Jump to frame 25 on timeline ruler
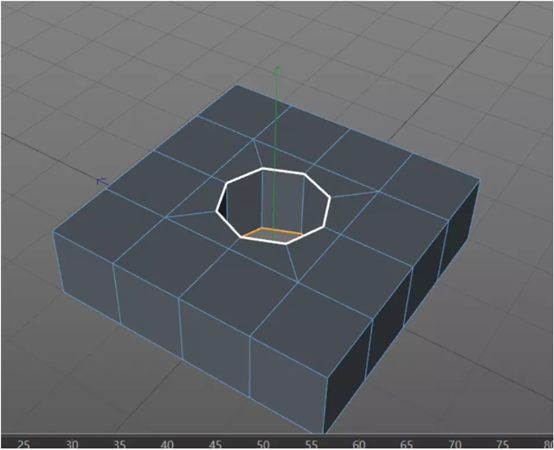This screenshot has width=554, height=450. (23, 444)
